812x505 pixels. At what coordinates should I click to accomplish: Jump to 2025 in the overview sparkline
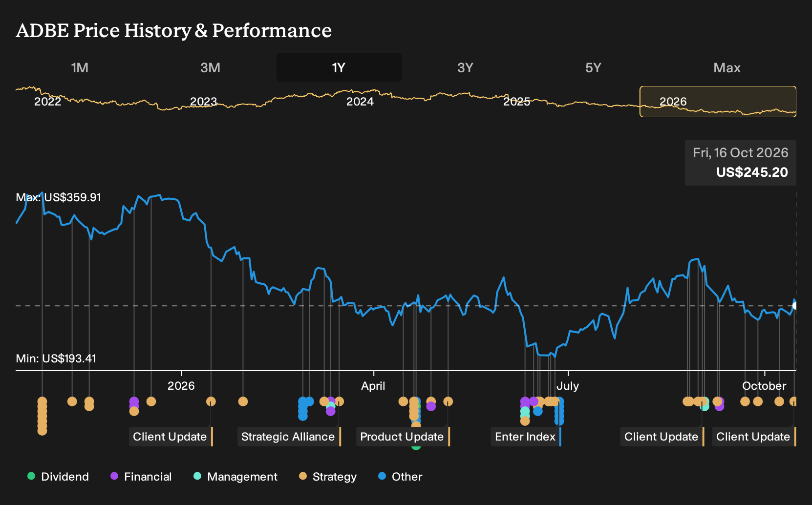[517, 102]
